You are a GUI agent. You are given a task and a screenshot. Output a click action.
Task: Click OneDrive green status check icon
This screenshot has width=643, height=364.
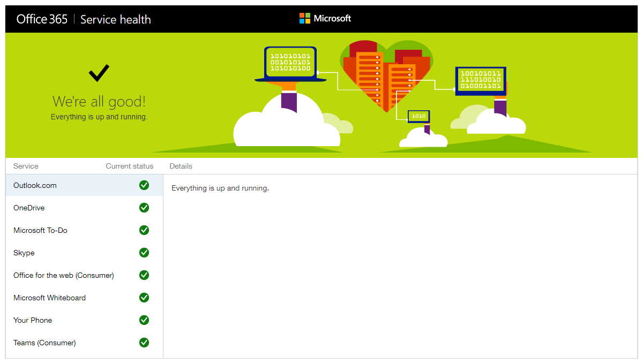pyautogui.click(x=144, y=208)
